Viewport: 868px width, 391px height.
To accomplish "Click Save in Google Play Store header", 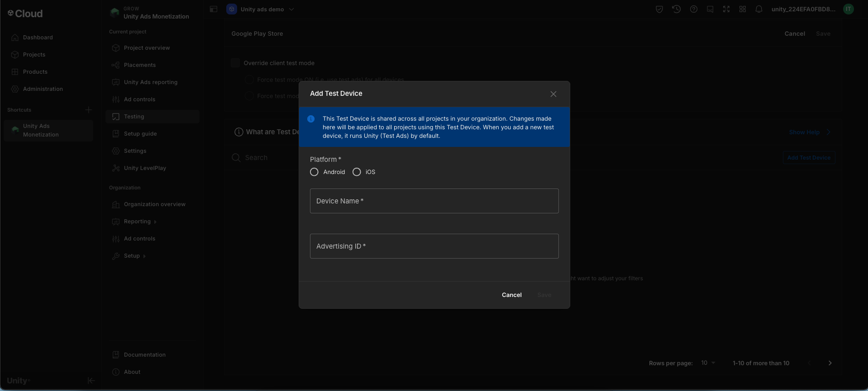I will (x=823, y=34).
